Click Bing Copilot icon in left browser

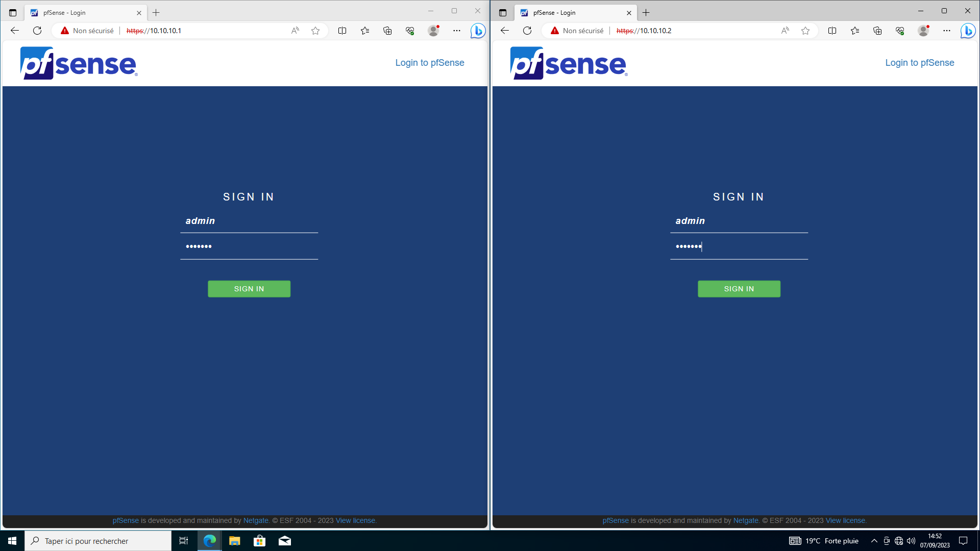[478, 31]
